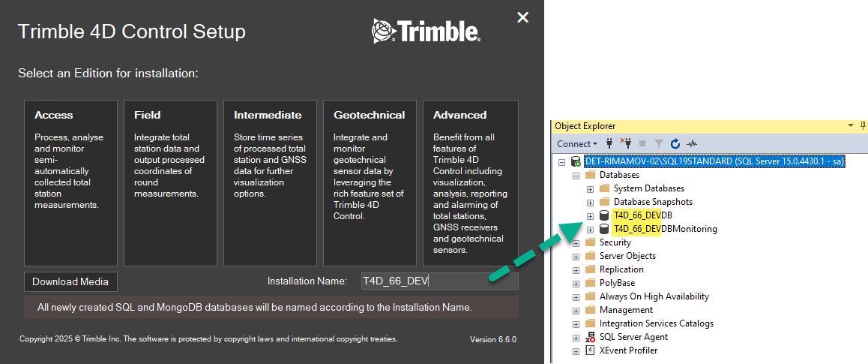Select the T4D_66_DEVDBMonitoring database label

pos(666,230)
